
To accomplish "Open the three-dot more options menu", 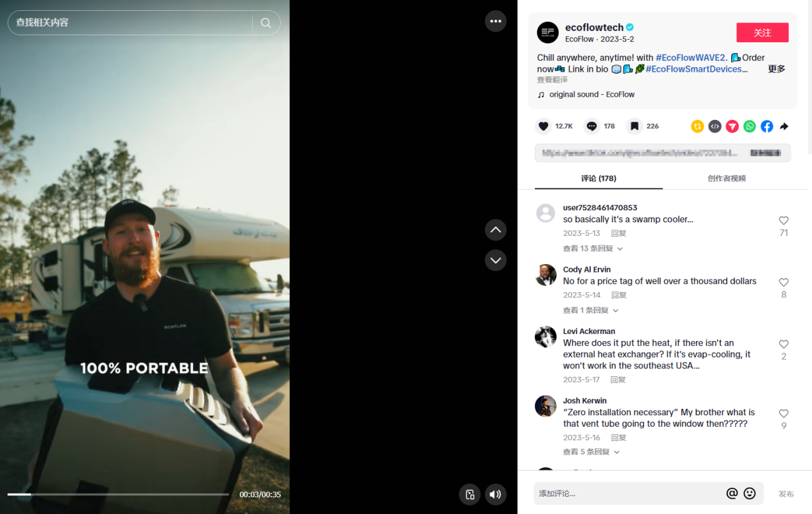I will [x=495, y=21].
